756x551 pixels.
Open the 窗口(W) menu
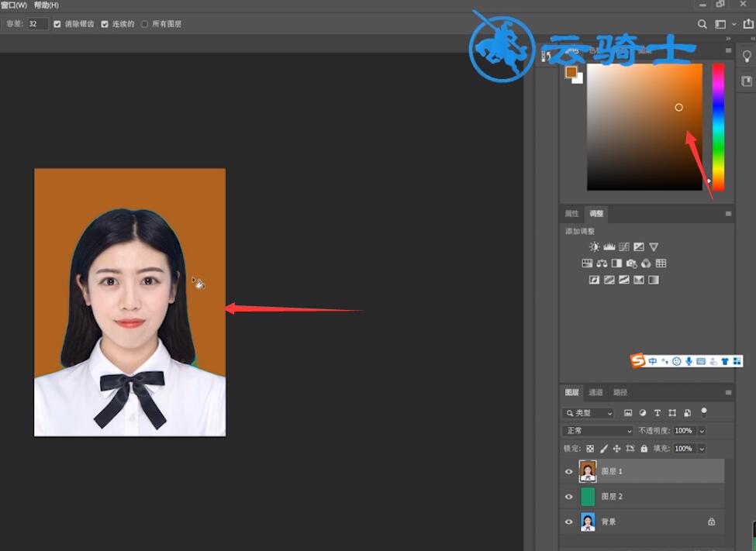click(14, 5)
